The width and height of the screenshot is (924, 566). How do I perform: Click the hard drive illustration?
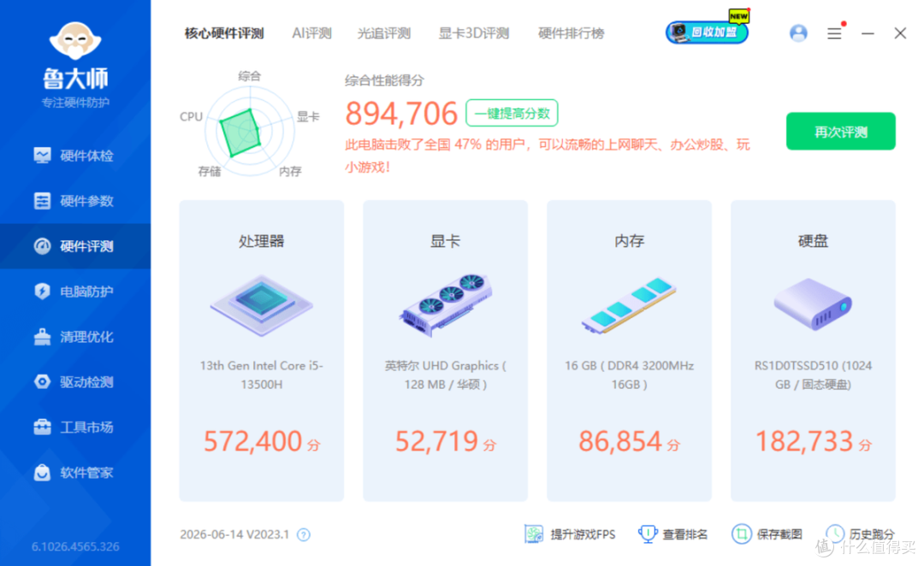coord(813,304)
